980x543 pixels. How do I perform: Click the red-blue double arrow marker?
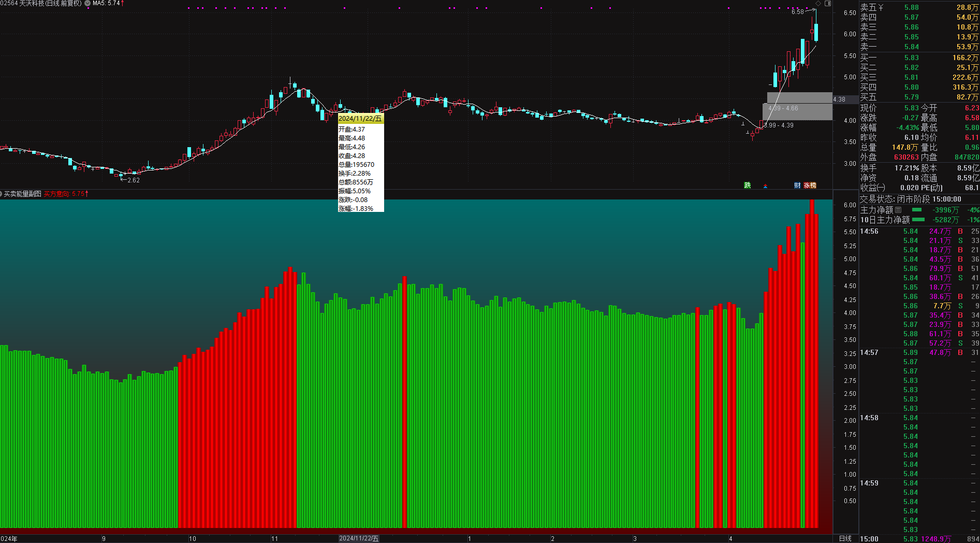tap(765, 186)
